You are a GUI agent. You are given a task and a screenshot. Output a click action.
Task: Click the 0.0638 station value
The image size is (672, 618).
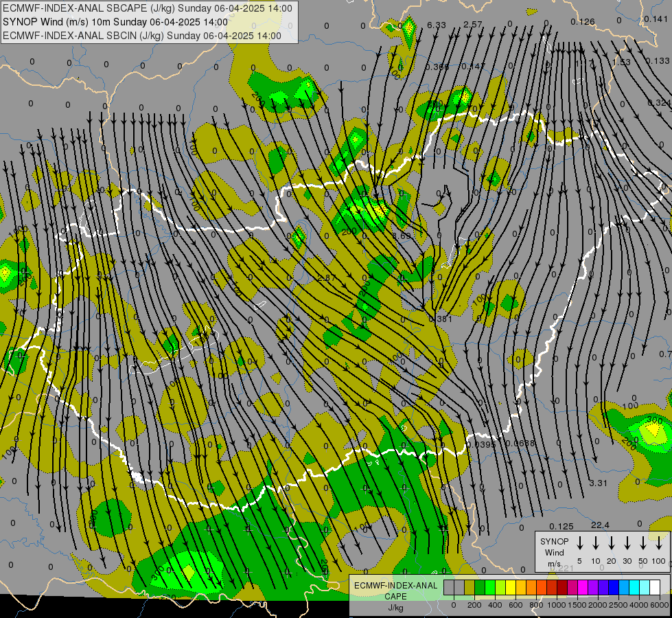520,444
